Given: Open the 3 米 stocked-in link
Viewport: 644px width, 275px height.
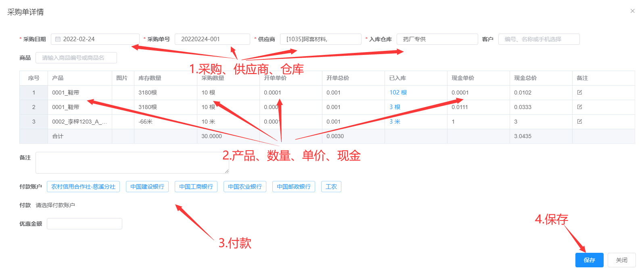Looking at the screenshot, I should [395, 122].
